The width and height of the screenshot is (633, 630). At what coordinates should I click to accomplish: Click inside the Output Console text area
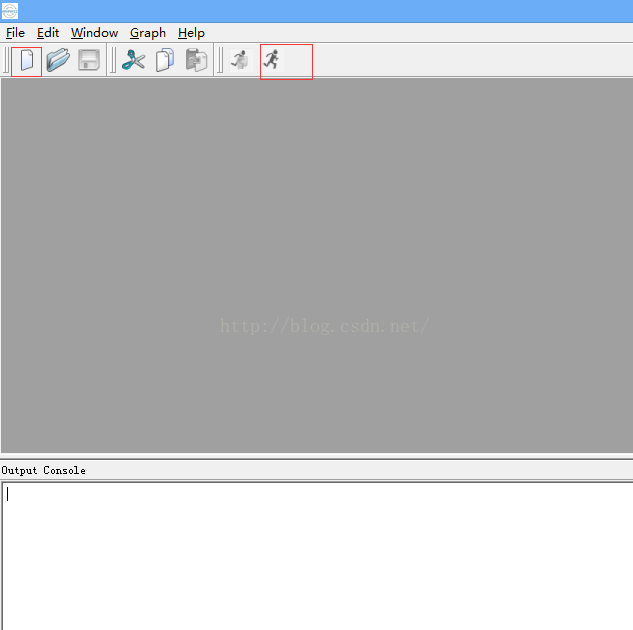(317, 556)
